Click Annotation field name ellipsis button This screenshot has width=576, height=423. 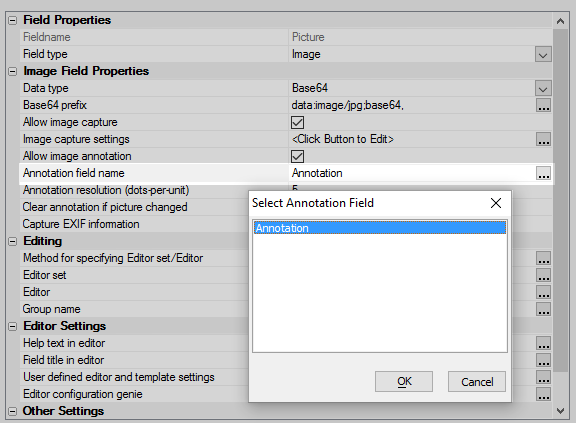[x=543, y=173]
